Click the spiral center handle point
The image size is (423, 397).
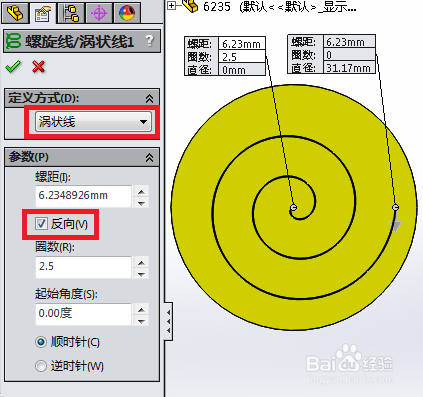(294, 208)
